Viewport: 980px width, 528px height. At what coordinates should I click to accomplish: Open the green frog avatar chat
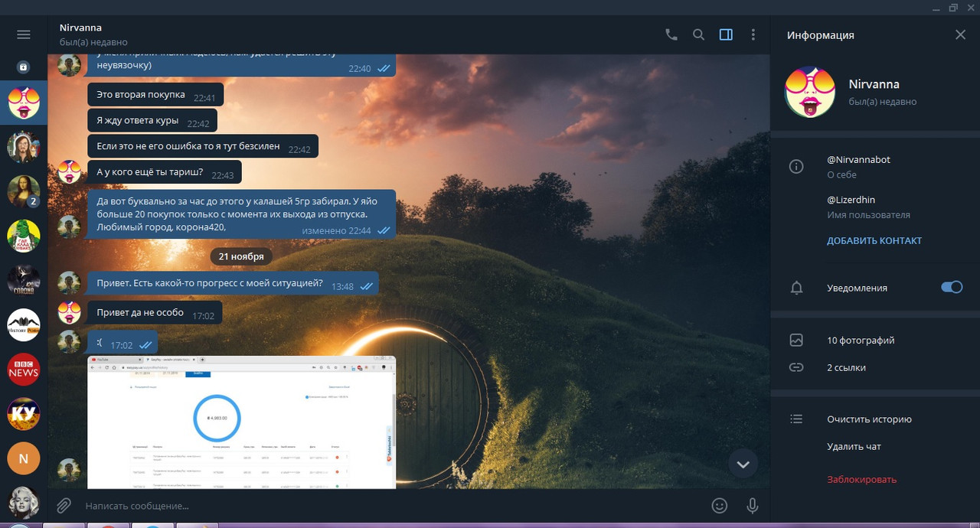pyautogui.click(x=24, y=236)
